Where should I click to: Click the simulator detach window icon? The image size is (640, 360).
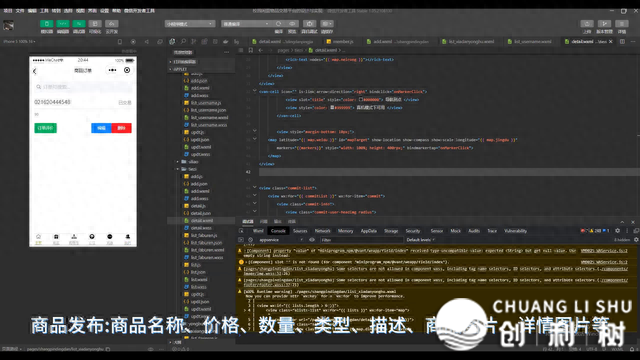click(160, 42)
